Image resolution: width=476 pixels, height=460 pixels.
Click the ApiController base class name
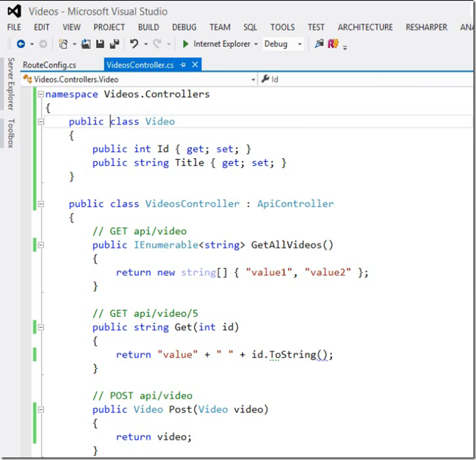[296, 203]
